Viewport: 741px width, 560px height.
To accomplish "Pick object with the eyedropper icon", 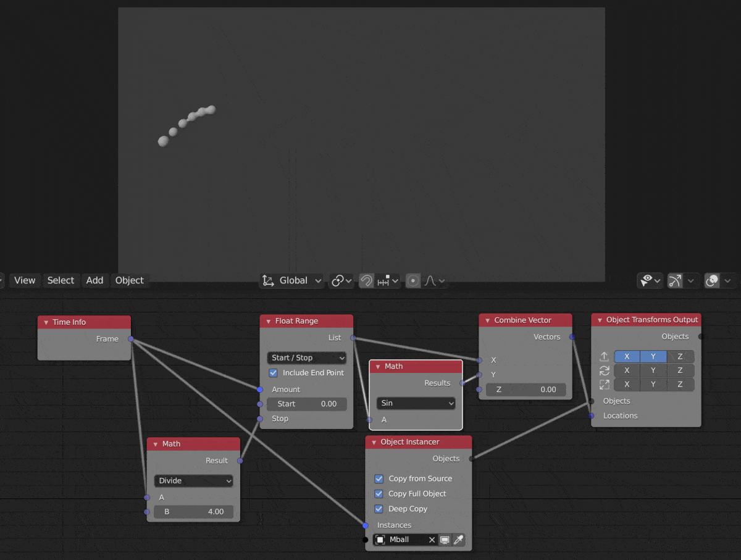I will pyautogui.click(x=458, y=540).
